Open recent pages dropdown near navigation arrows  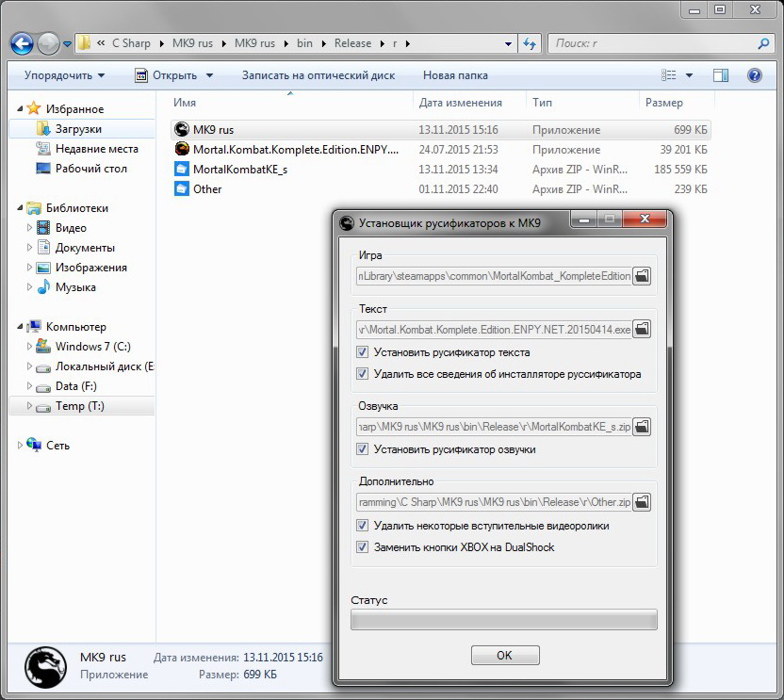click(x=68, y=44)
